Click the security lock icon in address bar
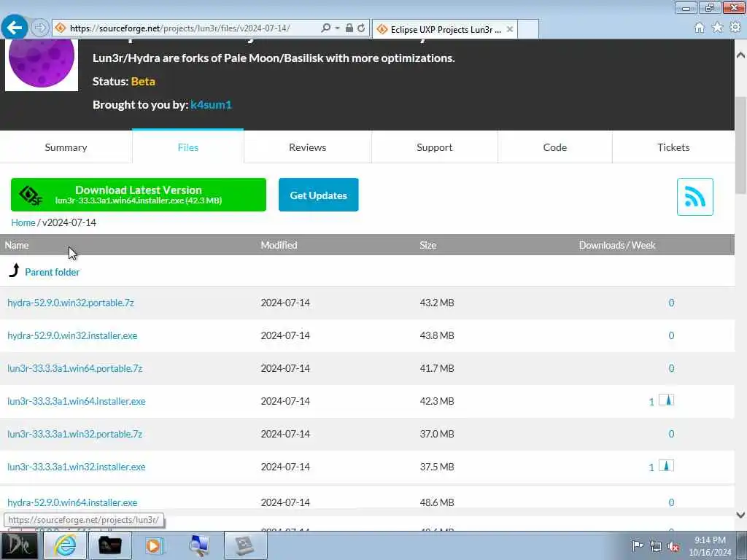This screenshot has width=747, height=560. click(x=349, y=28)
